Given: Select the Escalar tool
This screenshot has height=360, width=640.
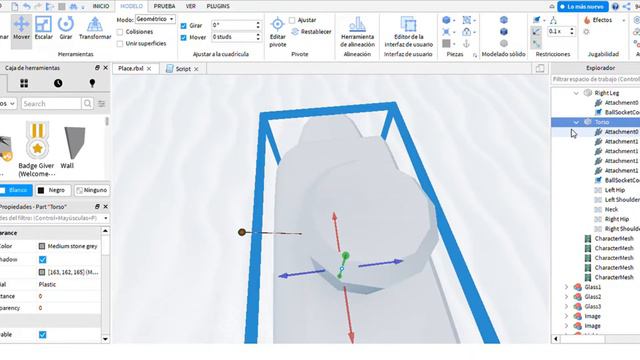Looking at the screenshot, I should (x=43, y=29).
